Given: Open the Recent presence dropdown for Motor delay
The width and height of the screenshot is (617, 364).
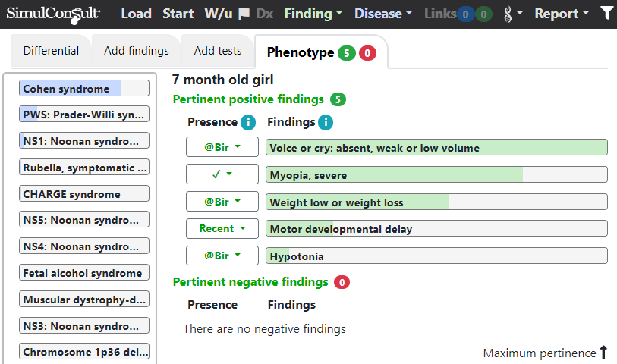Looking at the screenshot, I should (x=222, y=228).
